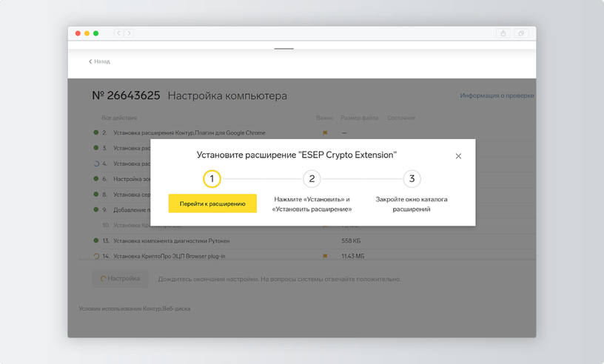Click orange spinner icon on row 14
This screenshot has width=604, height=364.
pyautogui.click(x=96, y=256)
